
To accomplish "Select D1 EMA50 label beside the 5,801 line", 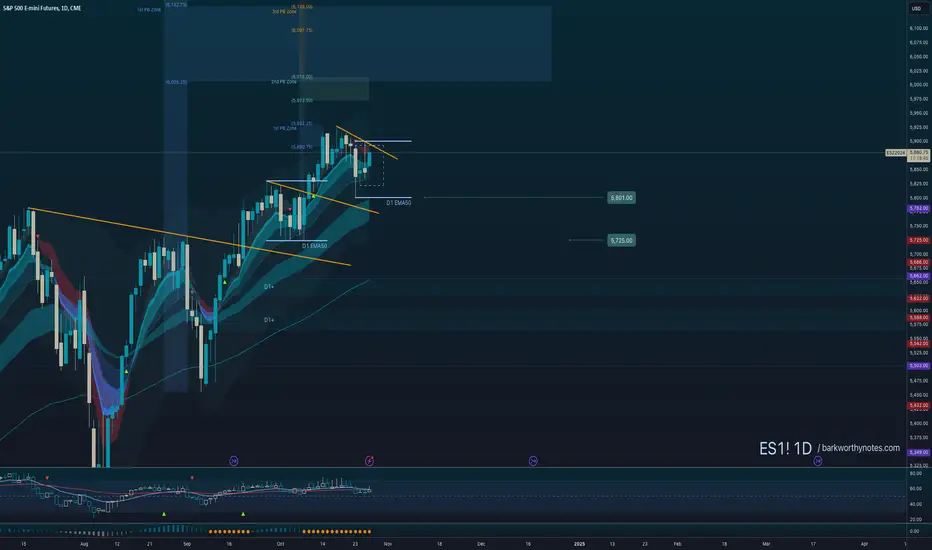I will 399,203.
